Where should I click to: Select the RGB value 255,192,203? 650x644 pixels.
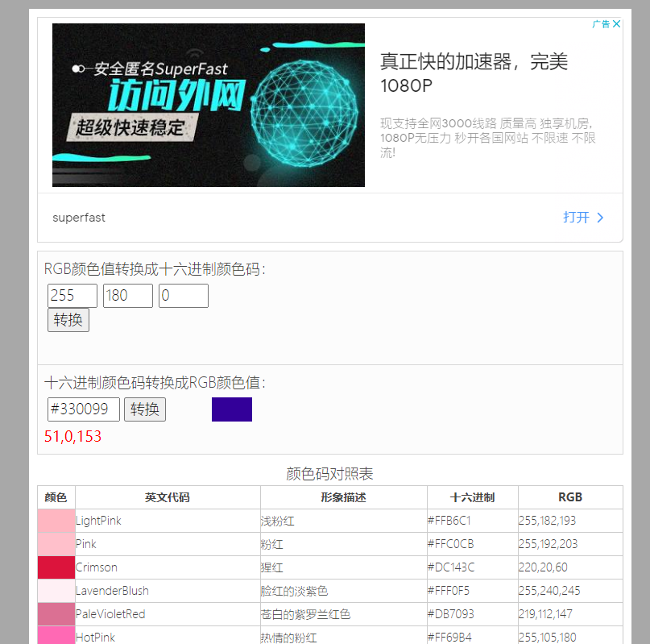point(548,544)
